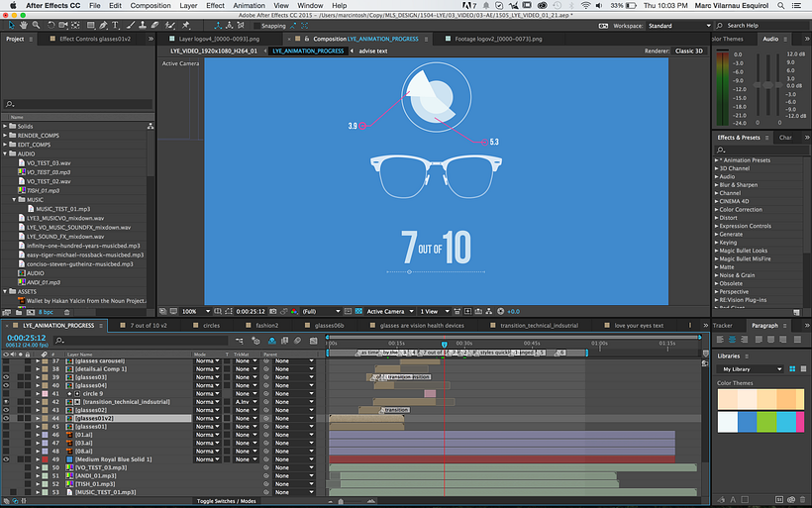Create new folder in Project panel
This screenshot has height=508, width=812.
pos(19,312)
